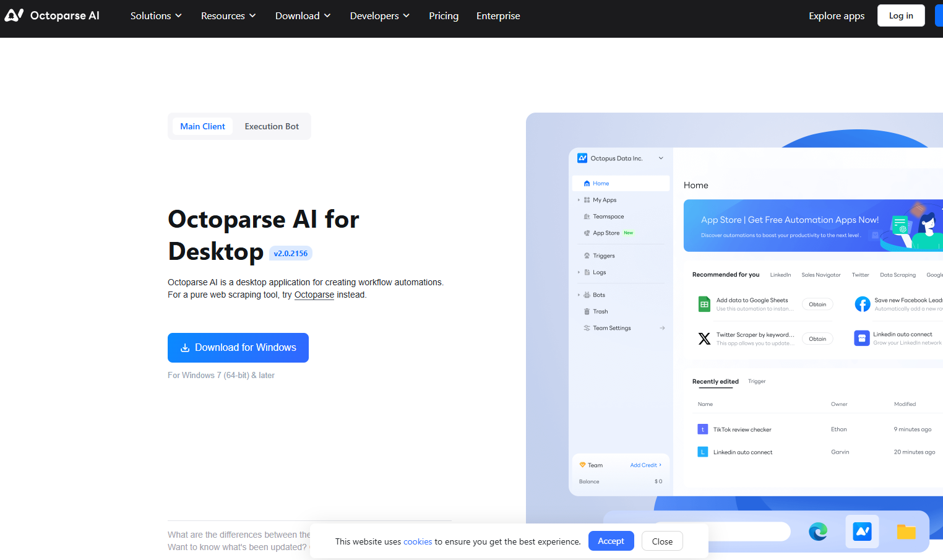
Task: Select the Recommended for you tab
Action: tap(726, 274)
